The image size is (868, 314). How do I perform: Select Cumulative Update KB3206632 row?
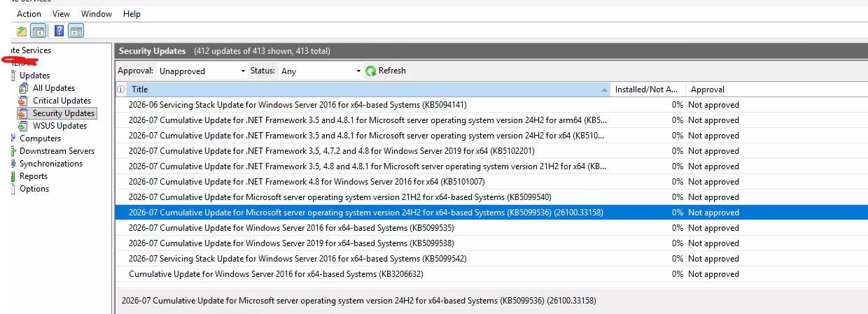[491, 274]
